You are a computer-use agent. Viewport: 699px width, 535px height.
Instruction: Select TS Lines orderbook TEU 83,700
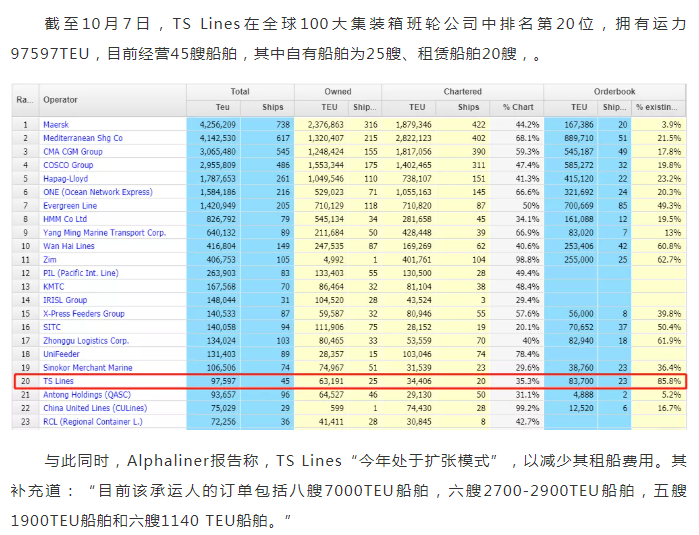(x=571, y=381)
